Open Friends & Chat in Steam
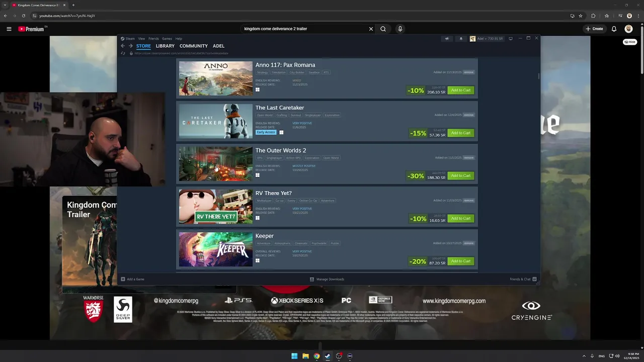 [523, 279]
